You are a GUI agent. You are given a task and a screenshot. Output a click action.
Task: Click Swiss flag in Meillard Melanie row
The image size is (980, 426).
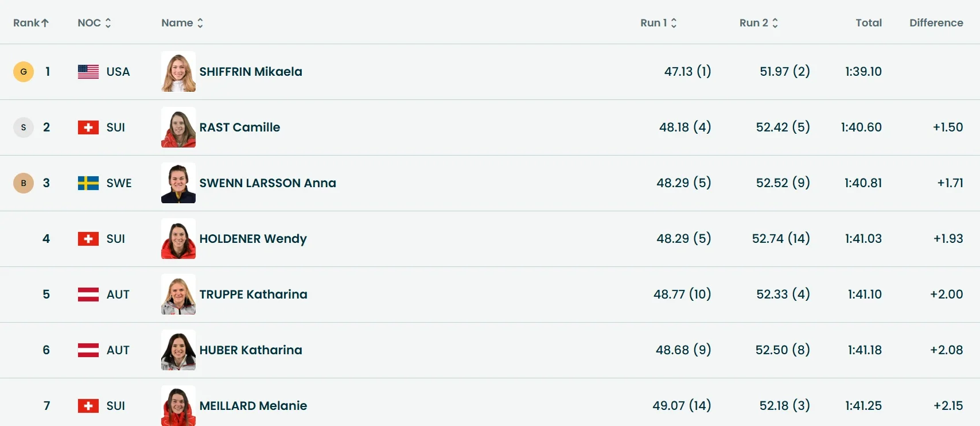tap(88, 406)
